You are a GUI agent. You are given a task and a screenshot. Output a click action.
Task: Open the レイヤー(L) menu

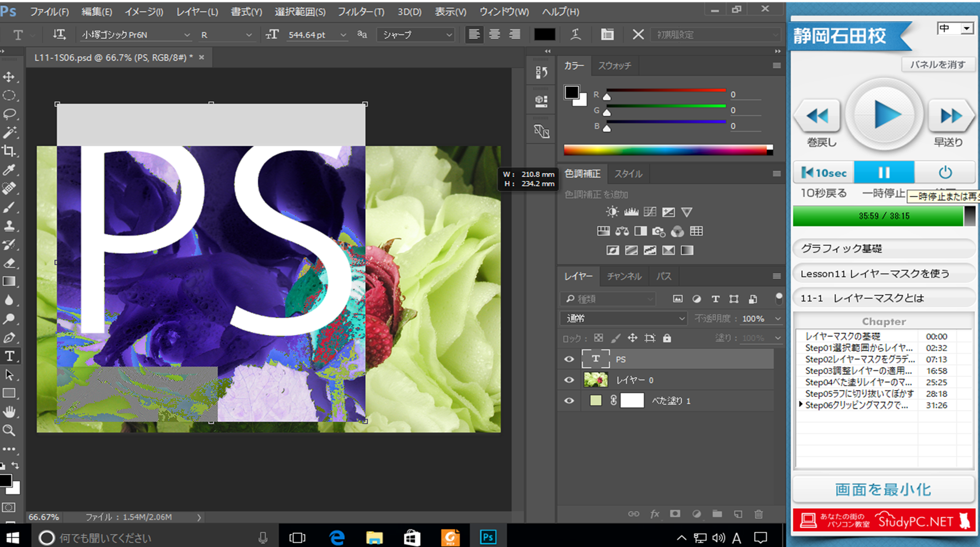197,12
